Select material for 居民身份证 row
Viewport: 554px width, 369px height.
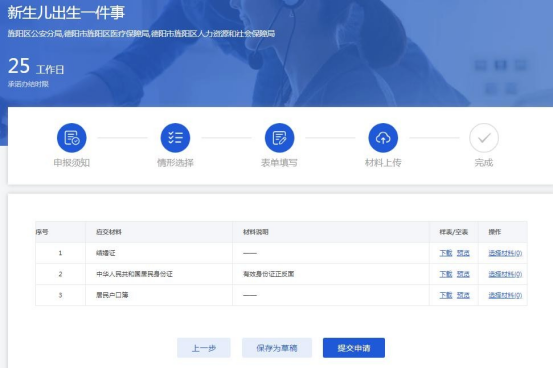(x=505, y=274)
